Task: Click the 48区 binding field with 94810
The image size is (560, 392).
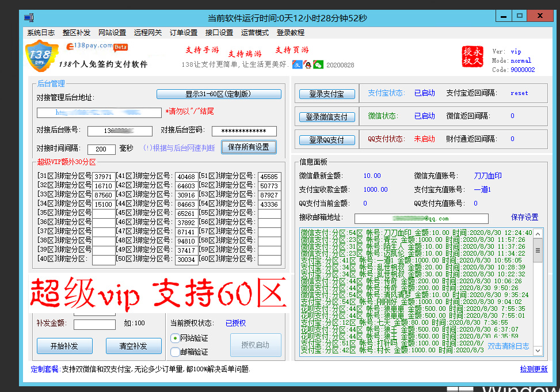Action: [x=186, y=241]
